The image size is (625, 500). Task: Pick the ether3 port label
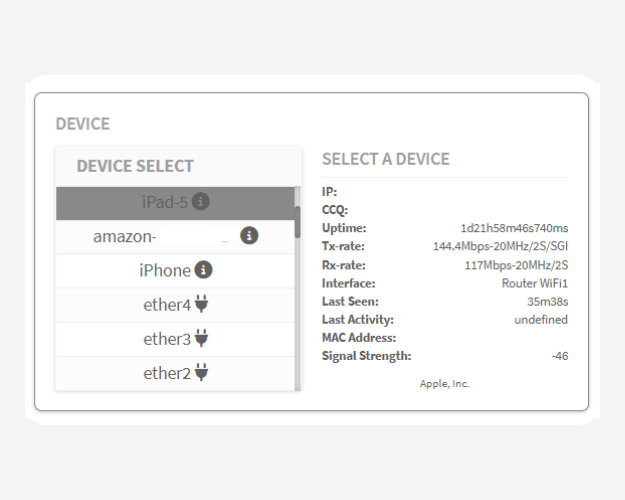click(x=166, y=339)
